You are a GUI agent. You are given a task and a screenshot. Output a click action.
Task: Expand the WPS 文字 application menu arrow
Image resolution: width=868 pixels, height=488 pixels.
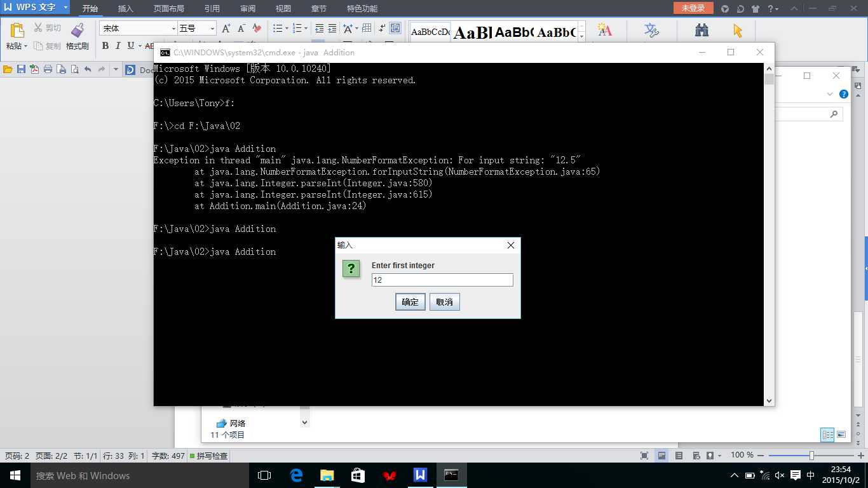pyautogui.click(x=65, y=8)
